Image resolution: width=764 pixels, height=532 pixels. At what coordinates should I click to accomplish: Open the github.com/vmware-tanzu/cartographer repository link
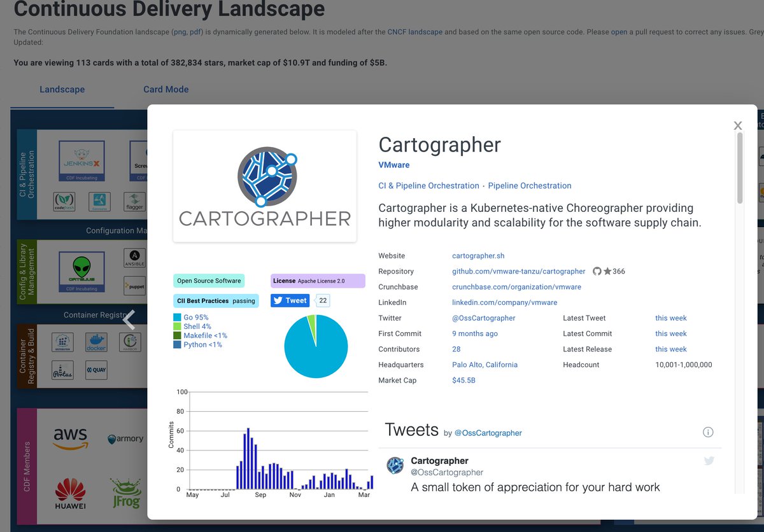[518, 271]
